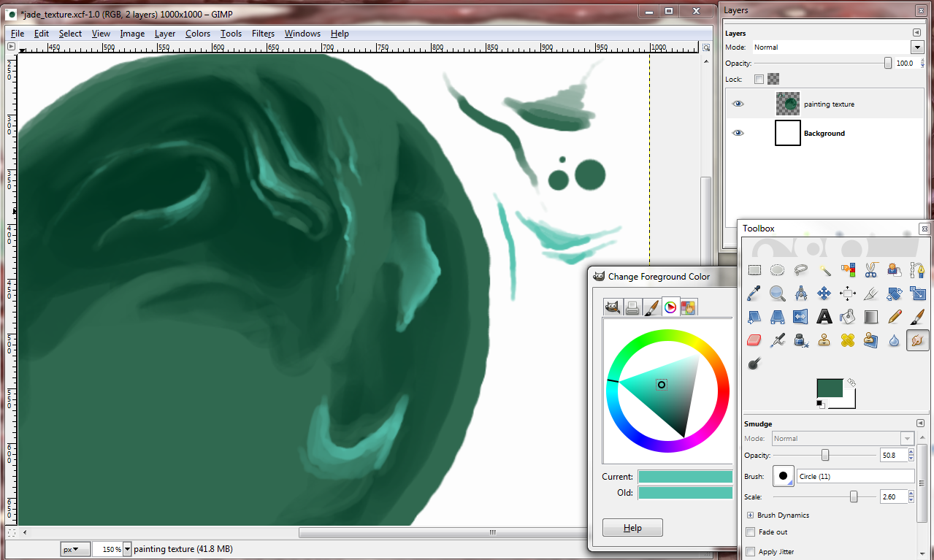Open the Filters menu
Image resolution: width=934 pixels, height=560 pixels.
(x=263, y=34)
